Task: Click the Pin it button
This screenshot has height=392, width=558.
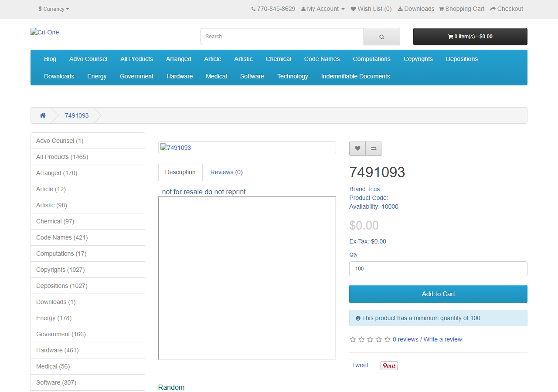Action: pyautogui.click(x=389, y=366)
